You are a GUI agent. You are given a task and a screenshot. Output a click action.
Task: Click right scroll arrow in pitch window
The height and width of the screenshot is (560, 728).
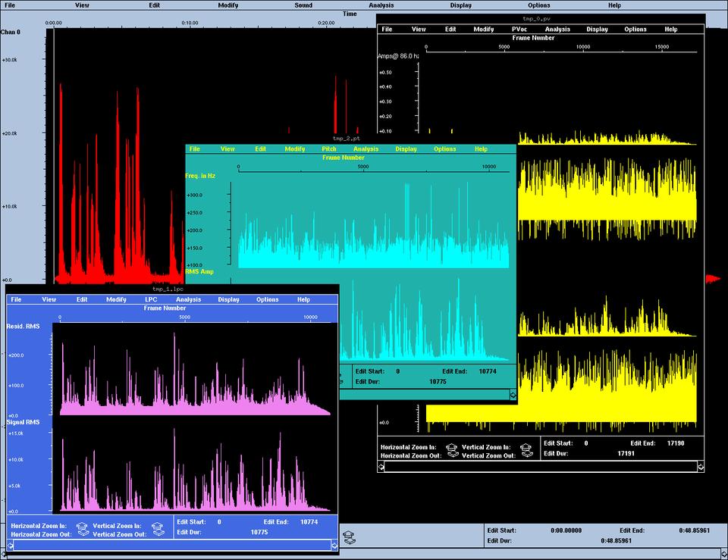coord(513,394)
